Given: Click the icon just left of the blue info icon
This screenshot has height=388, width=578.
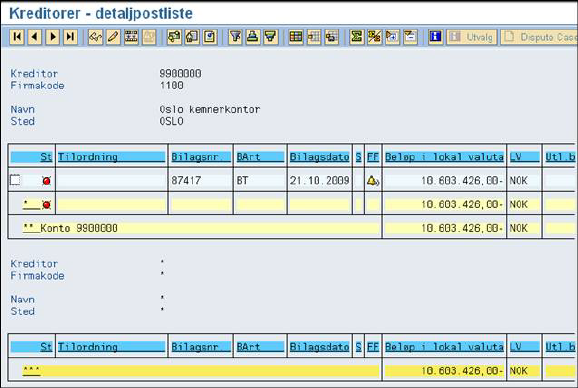Looking at the screenshot, I should click(x=410, y=36).
